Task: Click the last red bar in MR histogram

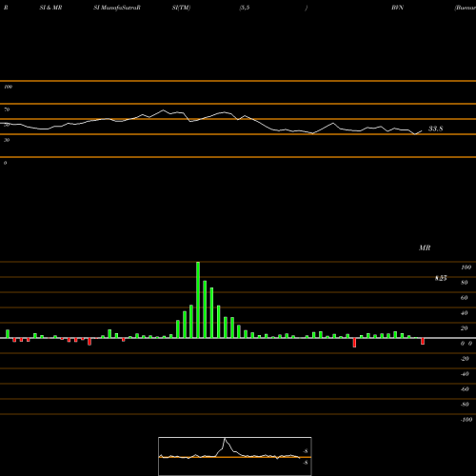Action: (423, 342)
